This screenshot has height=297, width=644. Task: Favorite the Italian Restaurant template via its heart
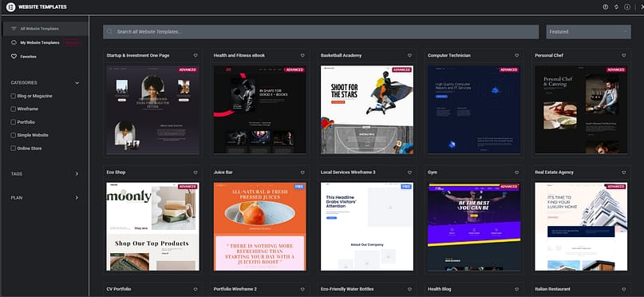(x=624, y=289)
